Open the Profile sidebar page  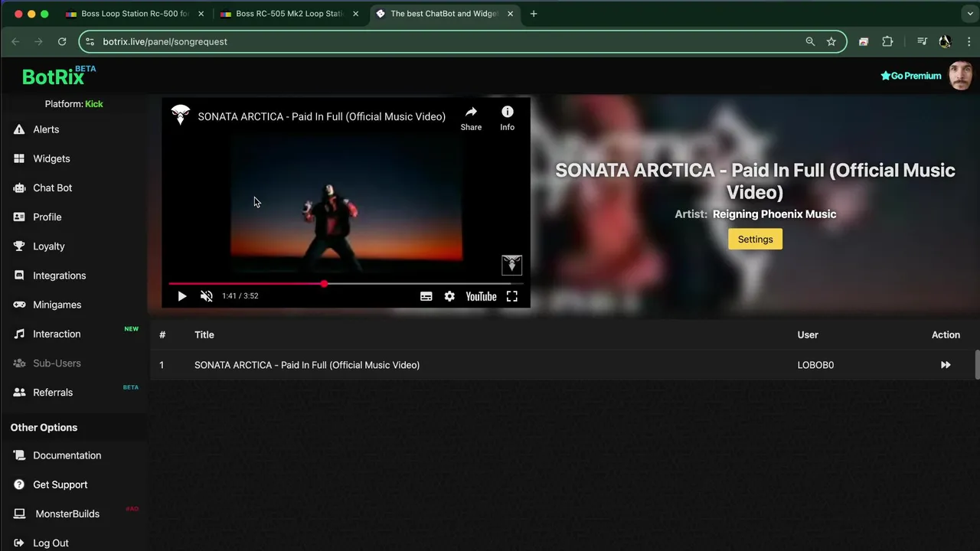47,217
